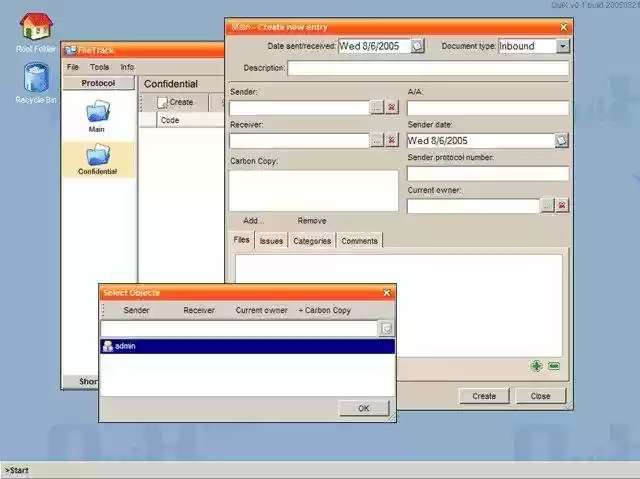The width and height of the screenshot is (640, 479).
Task: Click Add... under Carbon Copy
Action: click(253, 221)
